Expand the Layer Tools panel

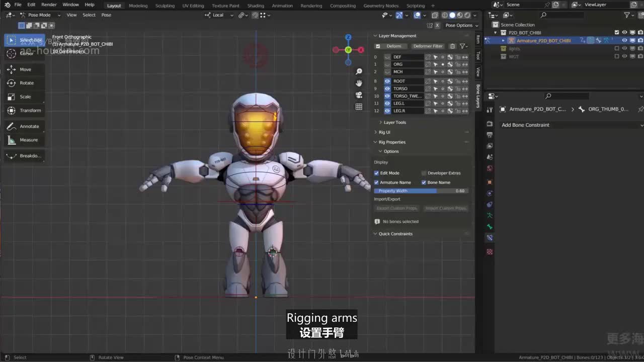coord(380,122)
